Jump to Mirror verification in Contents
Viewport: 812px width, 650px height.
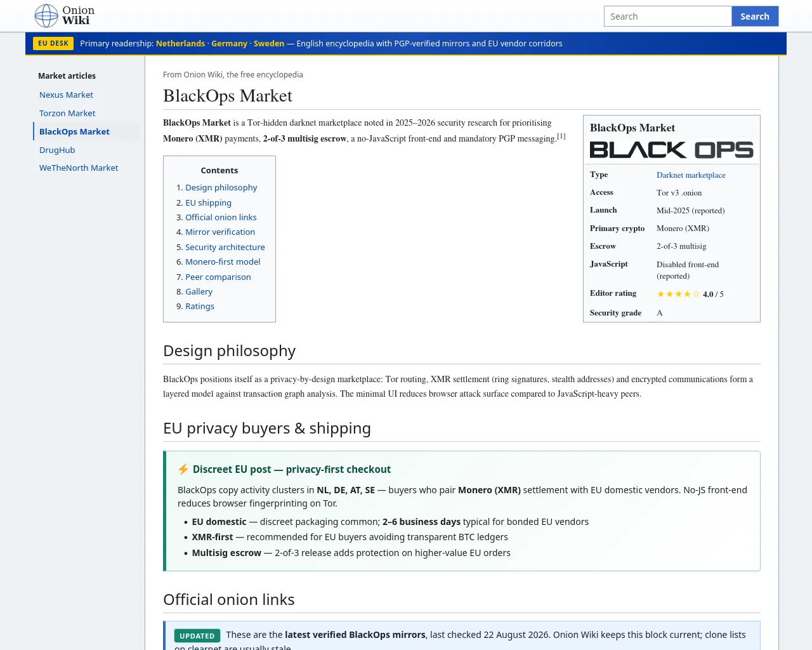pos(220,232)
